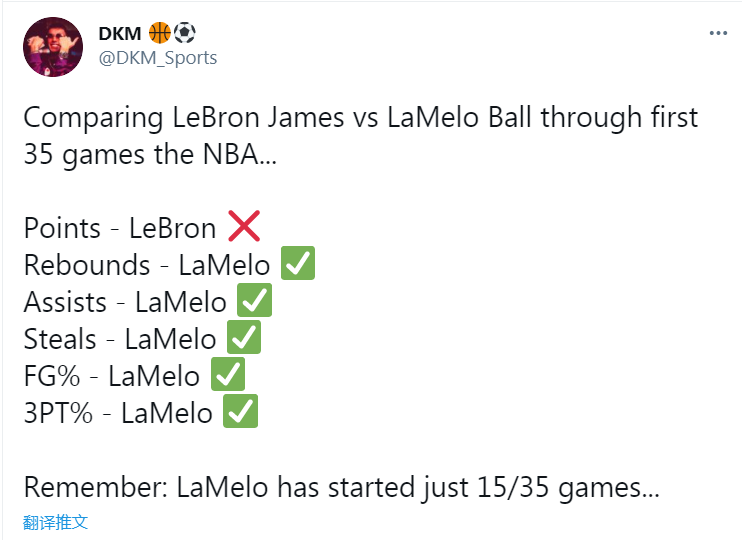
Task: Click the green check beside FG%
Action: click(x=228, y=374)
